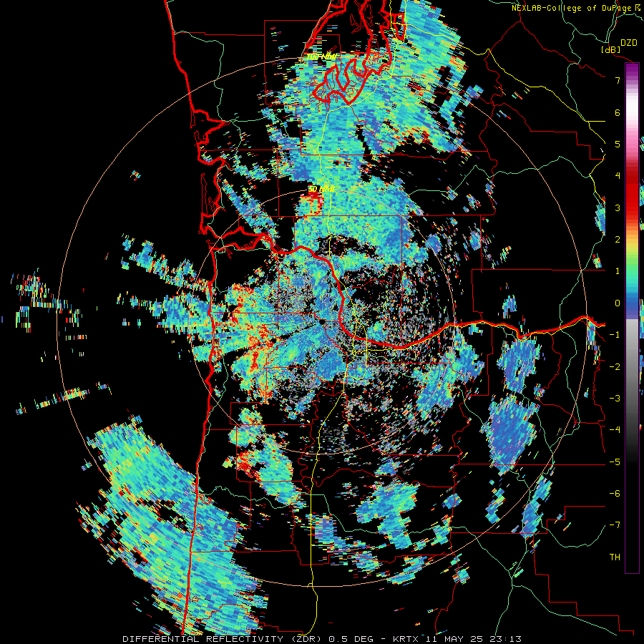The height and width of the screenshot is (644, 644).
Task: Select the -1 dB scale label
Action: 615,335
